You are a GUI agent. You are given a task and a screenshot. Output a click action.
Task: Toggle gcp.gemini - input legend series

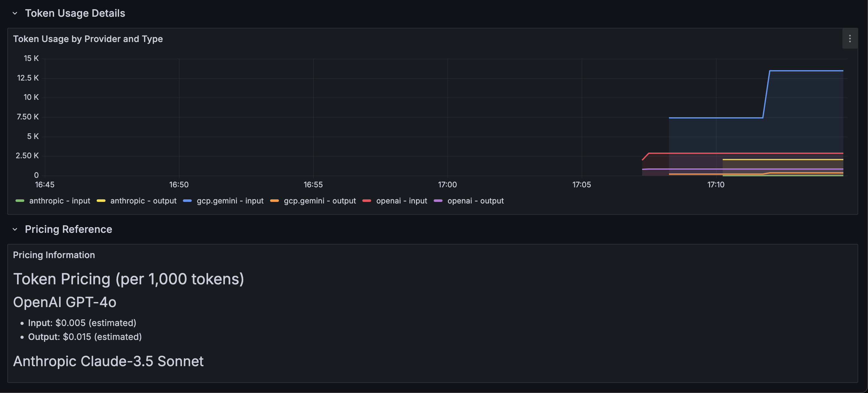[x=230, y=201]
